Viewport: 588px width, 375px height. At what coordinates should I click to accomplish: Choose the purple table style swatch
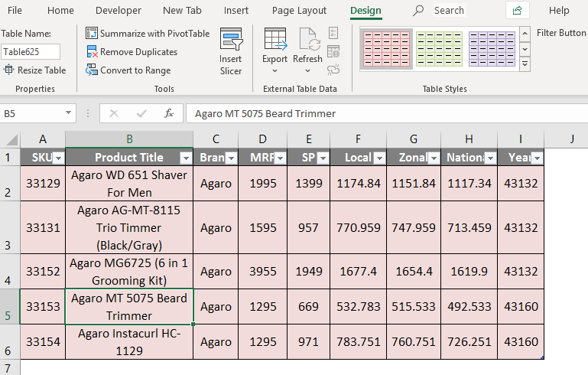tap(492, 51)
